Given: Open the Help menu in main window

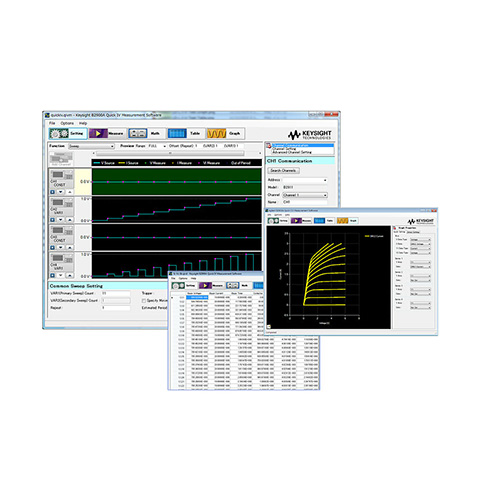Looking at the screenshot, I should 83,123.
